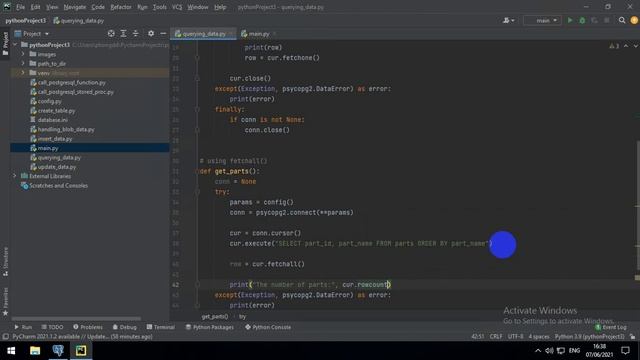Open the Refactor menu
Viewport: 640px width, 360px height.
tap(121, 7)
